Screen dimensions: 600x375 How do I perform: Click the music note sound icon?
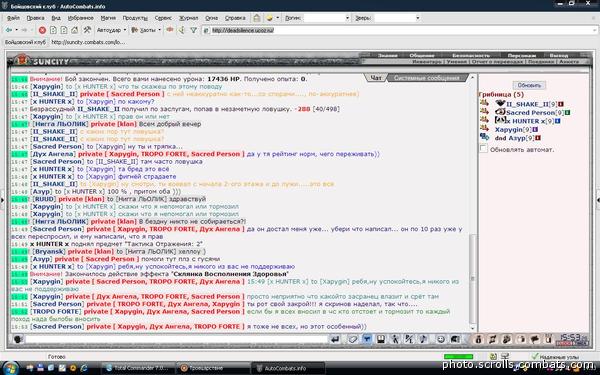(423, 339)
